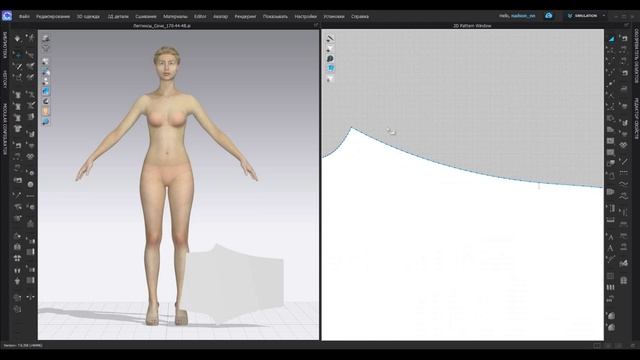Open the Настройки menu
Image resolution: width=640 pixels, height=360 pixels.
pyautogui.click(x=305, y=17)
